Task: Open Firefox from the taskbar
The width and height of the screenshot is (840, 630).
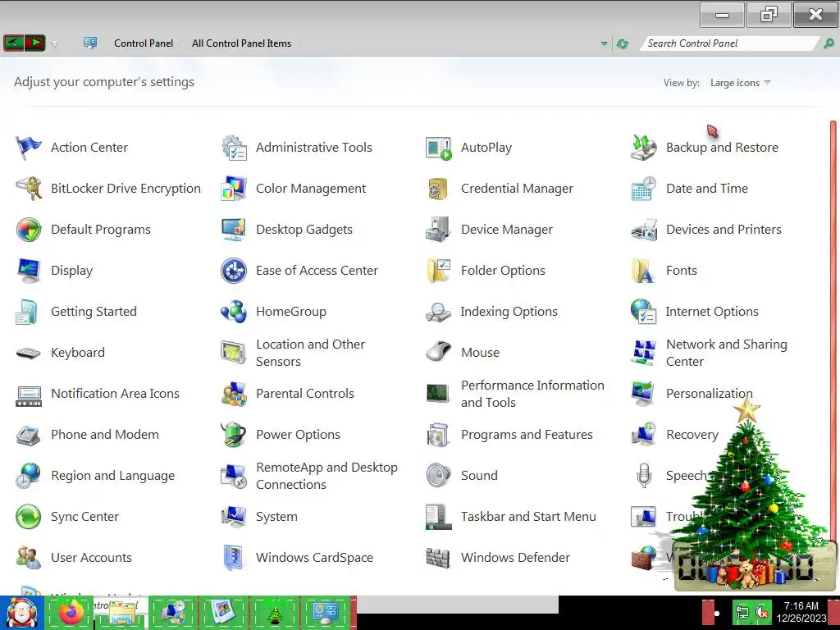Action: click(x=71, y=611)
